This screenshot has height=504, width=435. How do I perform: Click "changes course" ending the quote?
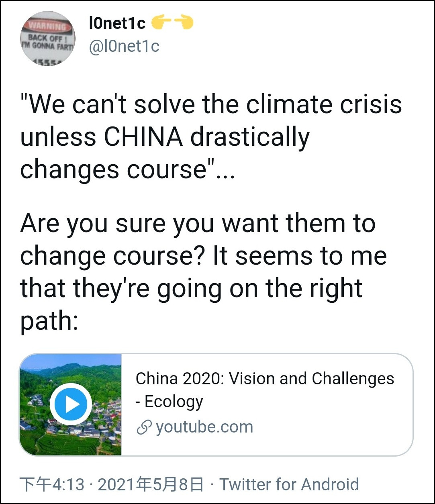116,169
